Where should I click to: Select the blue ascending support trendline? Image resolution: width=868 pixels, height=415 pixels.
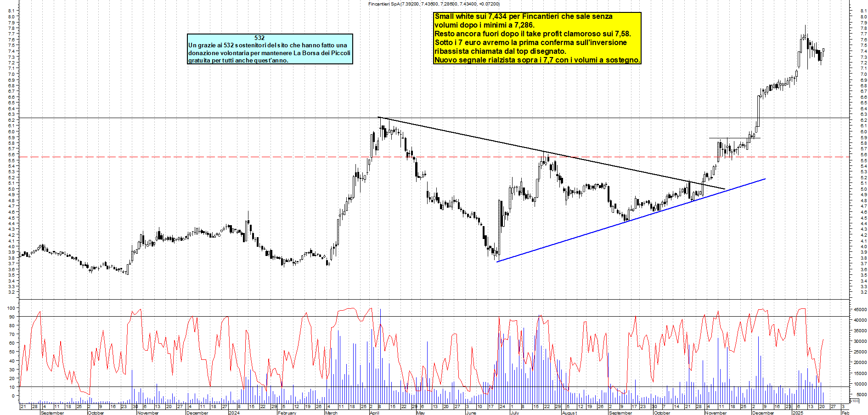click(631, 221)
